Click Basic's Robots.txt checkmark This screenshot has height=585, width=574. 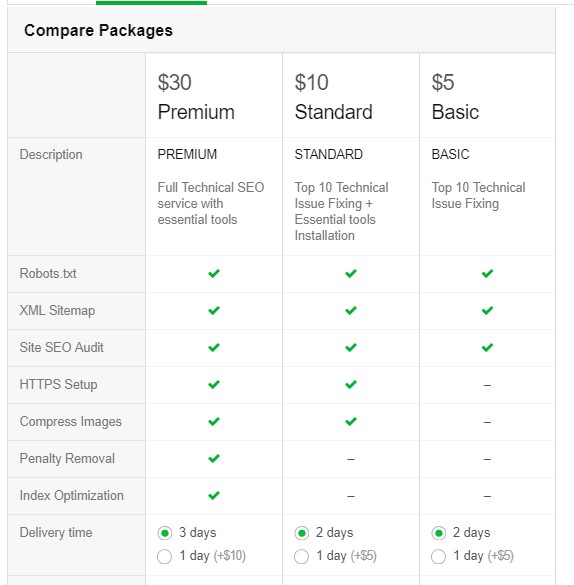(487, 273)
